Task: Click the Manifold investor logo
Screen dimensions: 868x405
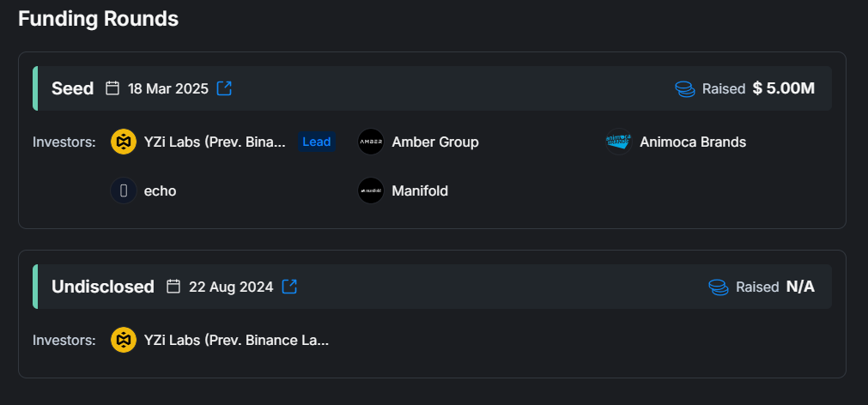Action: (x=371, y=190)
